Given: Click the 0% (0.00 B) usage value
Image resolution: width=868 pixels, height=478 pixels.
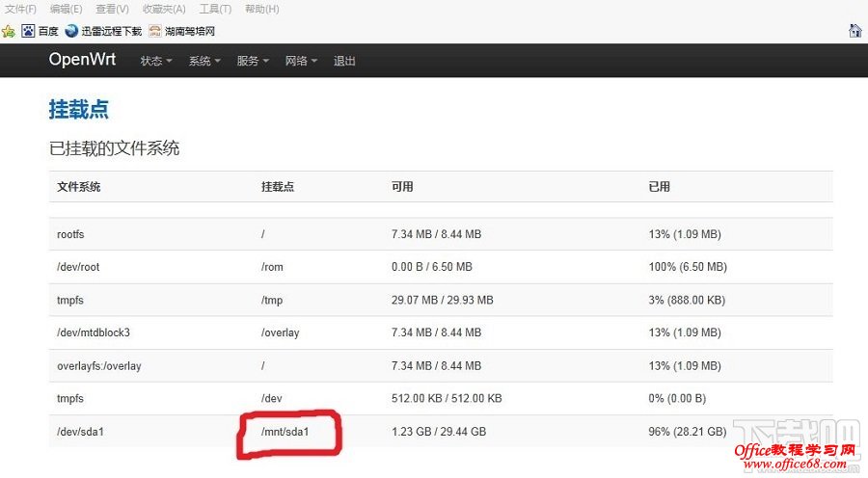Looking at the screenshot, I should (x=677, y=398).
